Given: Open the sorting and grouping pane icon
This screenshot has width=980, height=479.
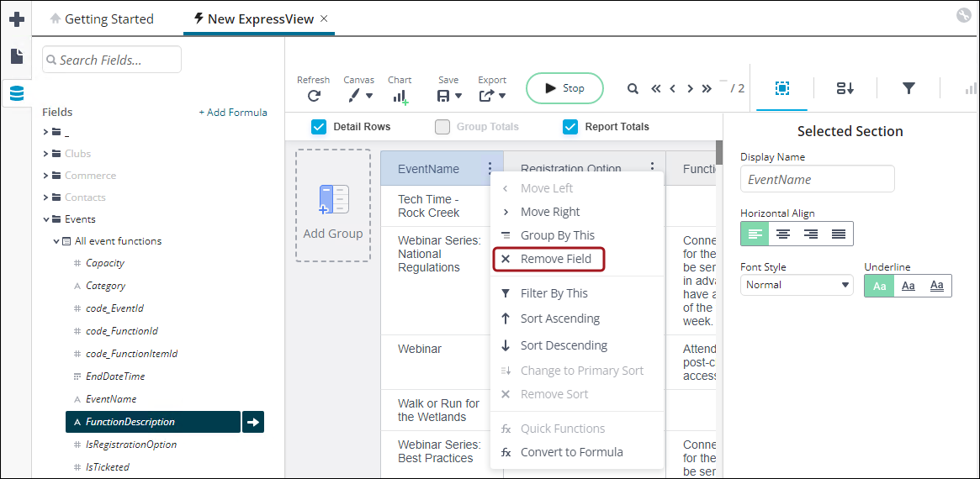Looking at the screenshot, I should (x=845, y=88).
